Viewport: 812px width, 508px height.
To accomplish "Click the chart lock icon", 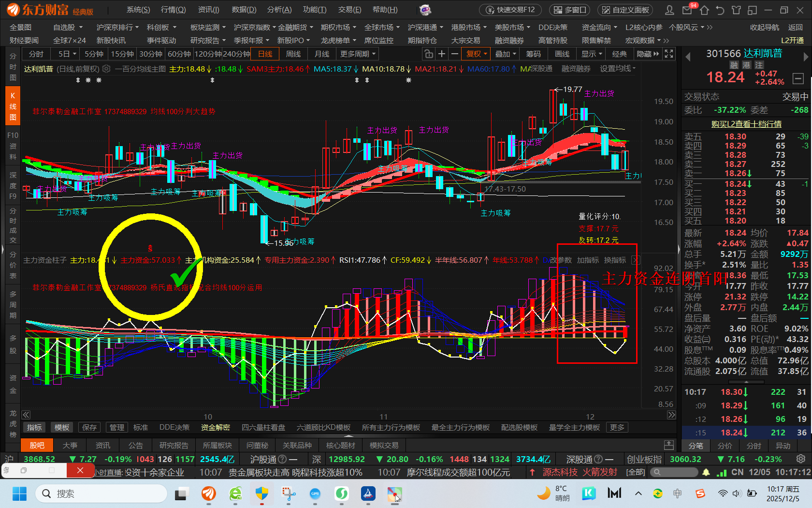I will tap(428, 54).
